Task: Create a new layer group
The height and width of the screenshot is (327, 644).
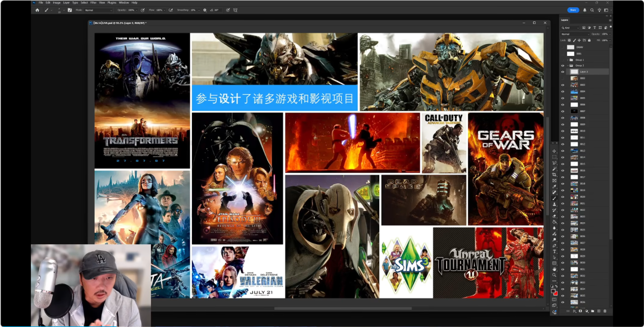Action: (x=593, y=311)
